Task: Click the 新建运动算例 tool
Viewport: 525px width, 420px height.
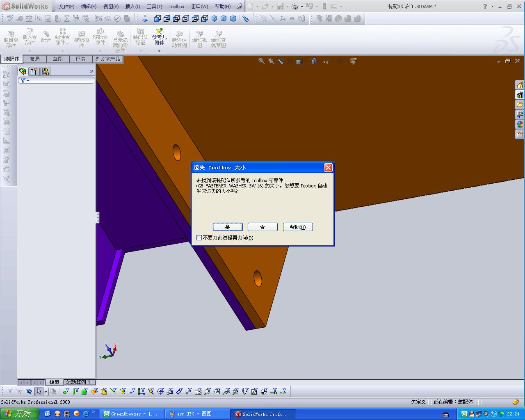Action: tap(179, 39)
